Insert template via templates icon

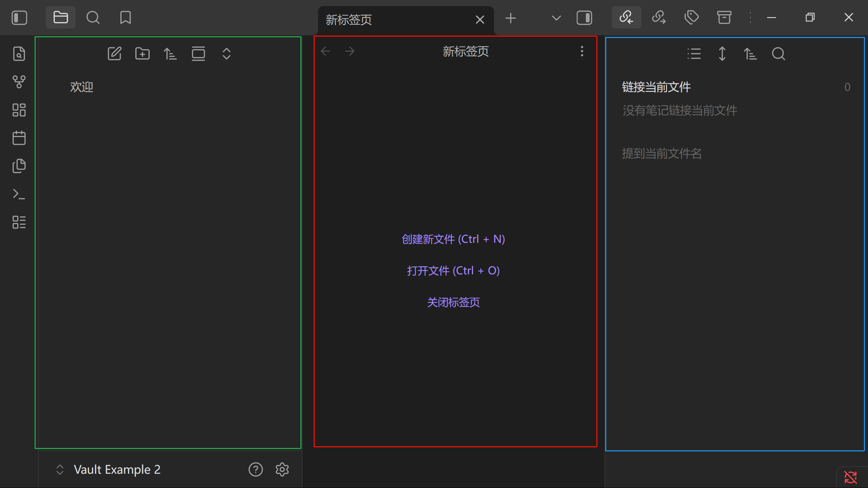(19, 166)
